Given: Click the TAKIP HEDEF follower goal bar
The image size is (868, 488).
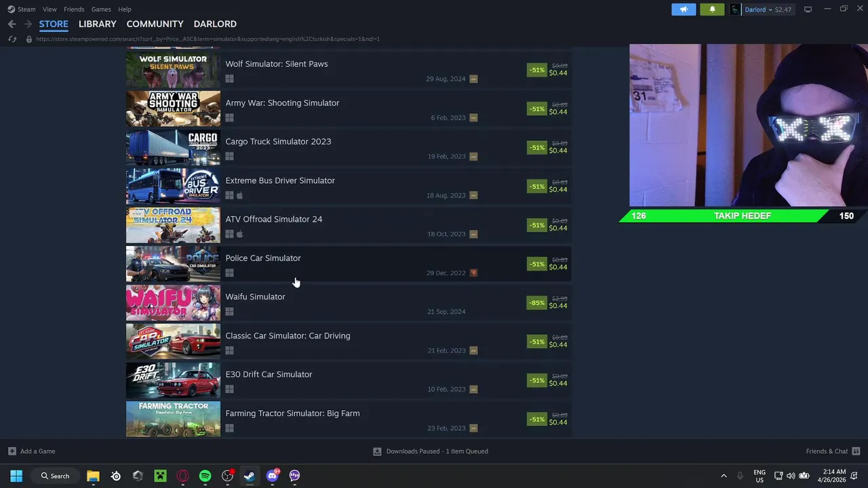Looking at the screenshot, I should (742, 216).
